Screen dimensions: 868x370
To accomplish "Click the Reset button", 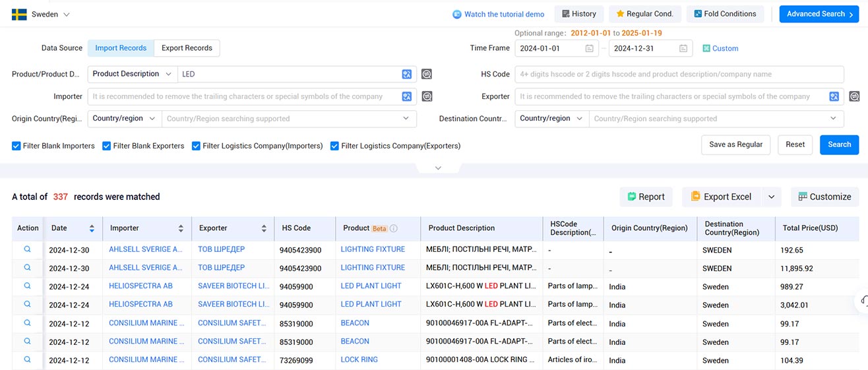I will pyautogui.click(x=795, y=145).
